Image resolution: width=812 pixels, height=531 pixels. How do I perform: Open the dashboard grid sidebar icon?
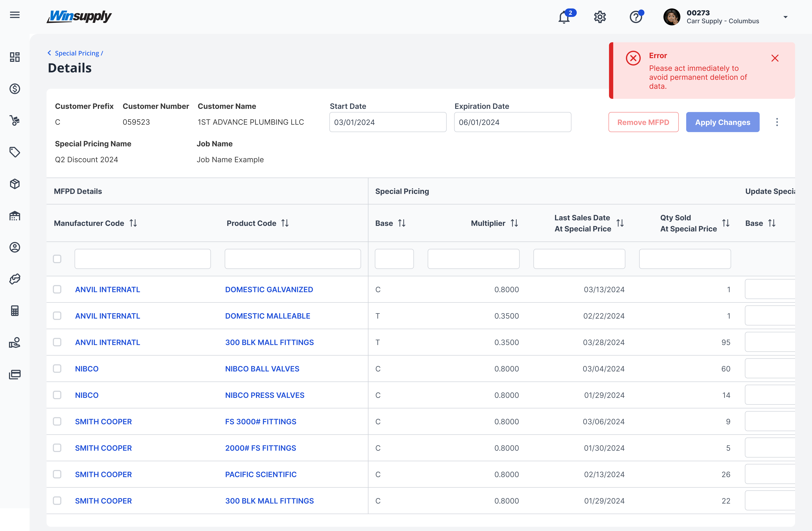click(15, 57)
